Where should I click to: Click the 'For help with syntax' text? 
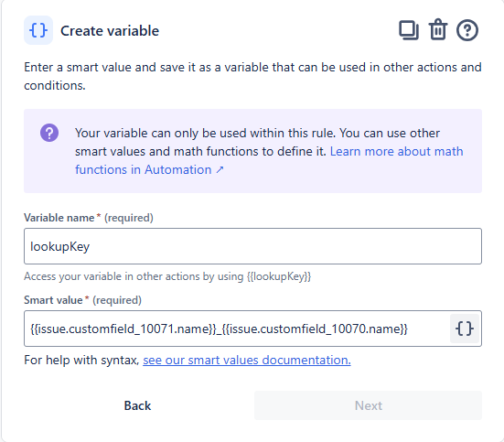81,360
